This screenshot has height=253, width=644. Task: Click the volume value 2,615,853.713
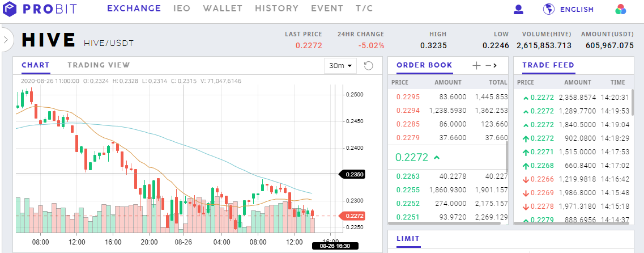click(x=544, y=45)
